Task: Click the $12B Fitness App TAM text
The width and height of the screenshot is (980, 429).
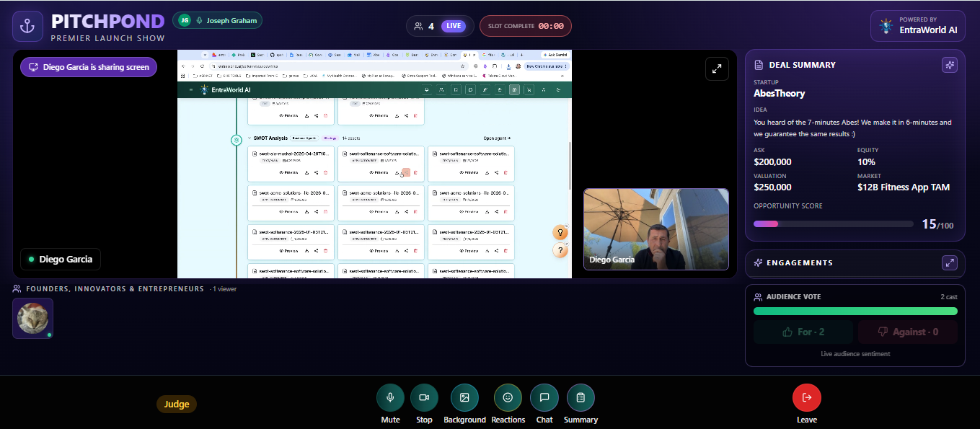Action: pyautogui.click(x=904, y=187)
